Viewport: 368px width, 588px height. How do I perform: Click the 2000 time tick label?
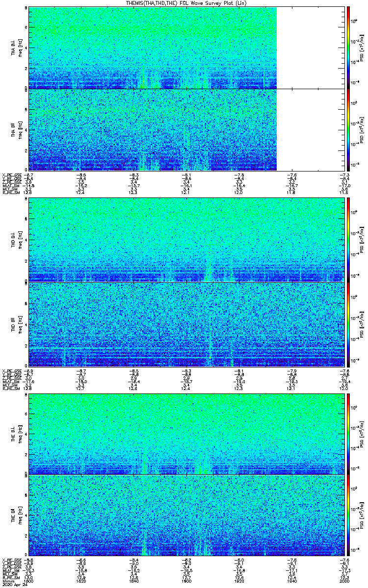pos(344,581)
